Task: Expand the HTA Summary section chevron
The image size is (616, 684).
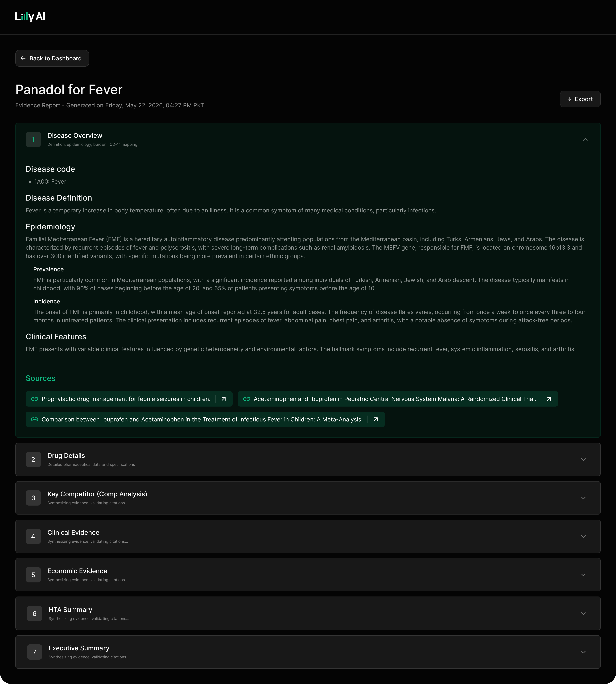Action: (583, 614)
